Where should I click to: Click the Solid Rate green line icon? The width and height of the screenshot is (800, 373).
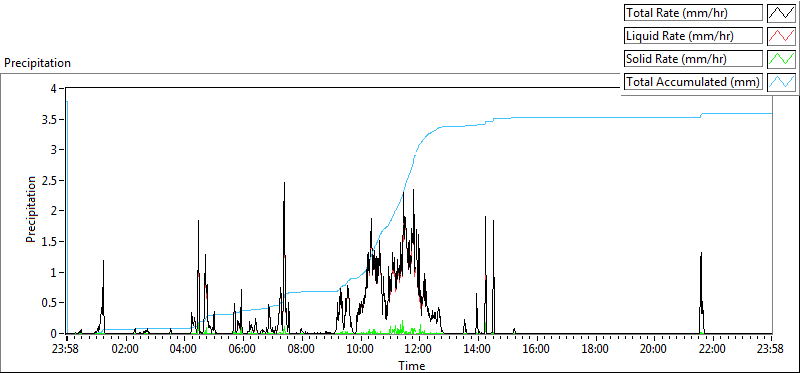[781, 59]
